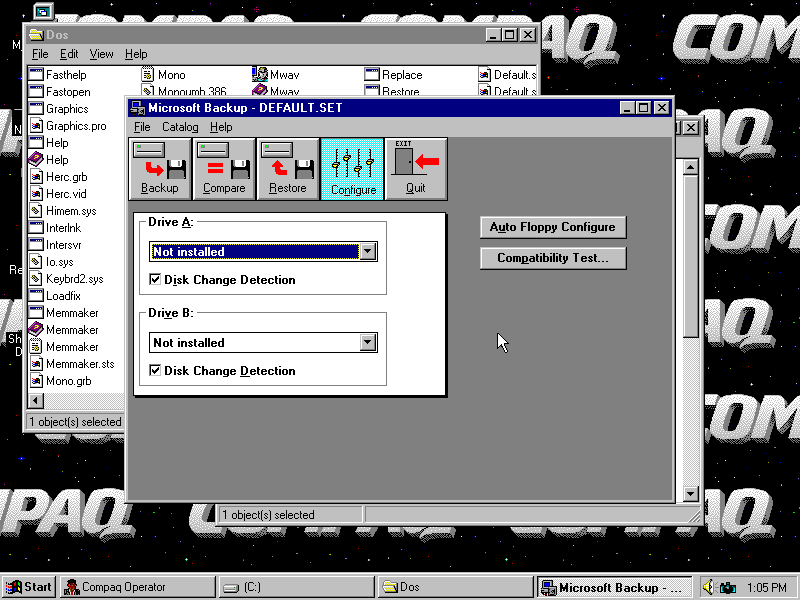Run the Compatibility Test... button
Image resolution: width=800 pixels, height=600 pixels.
coord(553,258)
